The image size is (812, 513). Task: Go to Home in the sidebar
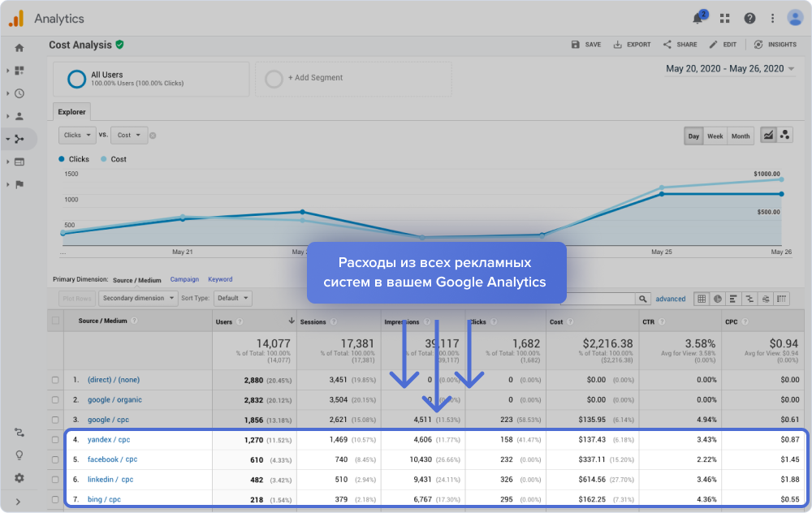[x=19, y=48]
